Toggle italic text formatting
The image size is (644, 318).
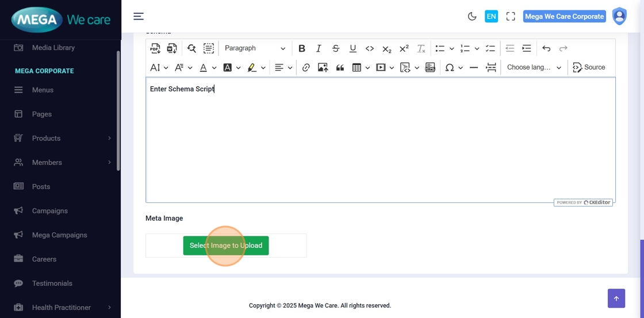[x=319, y=48]
